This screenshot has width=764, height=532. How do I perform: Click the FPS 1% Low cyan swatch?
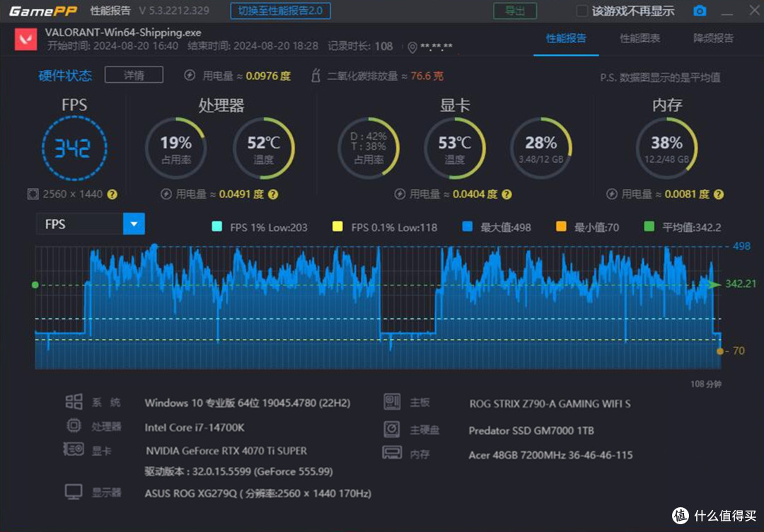(217, 226)
